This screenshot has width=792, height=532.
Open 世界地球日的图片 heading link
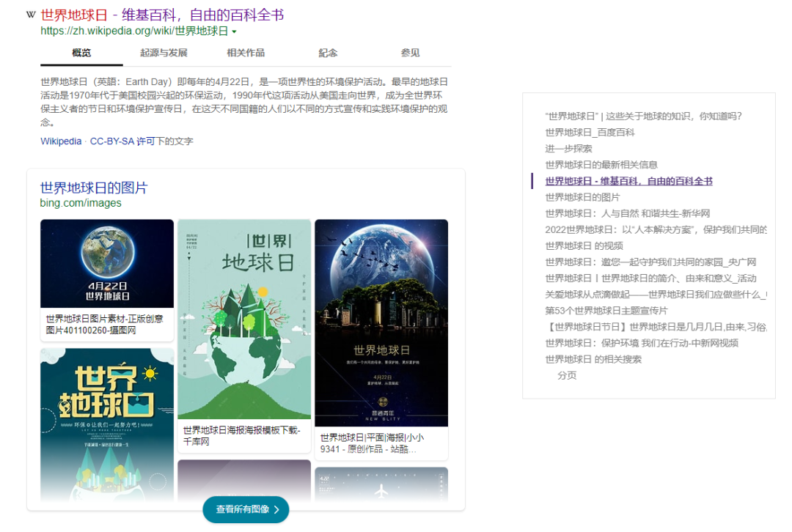[x=94, y=188]
